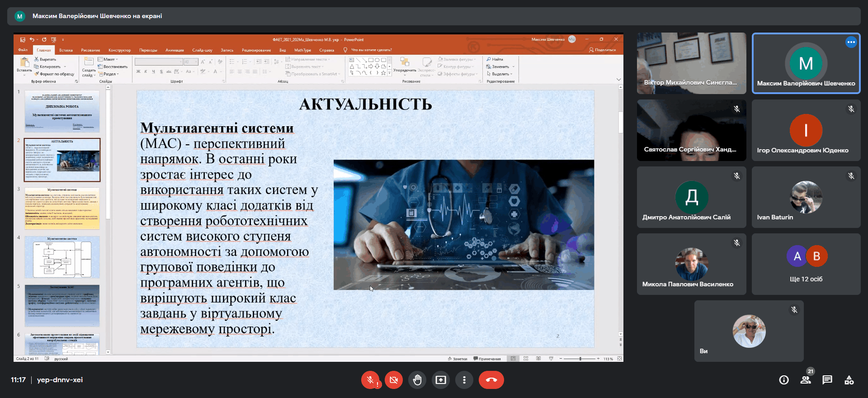Turn on the camera button
Image resolution: width=868 pixels, height=398 pixels.
tap(394, 380)
